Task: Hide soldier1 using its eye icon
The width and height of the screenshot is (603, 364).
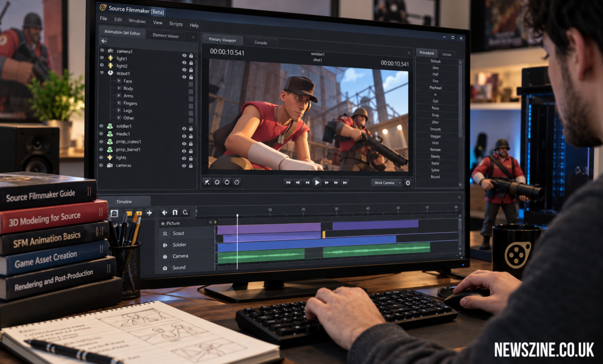Action: pyautogui.click(x=184, y=128)
